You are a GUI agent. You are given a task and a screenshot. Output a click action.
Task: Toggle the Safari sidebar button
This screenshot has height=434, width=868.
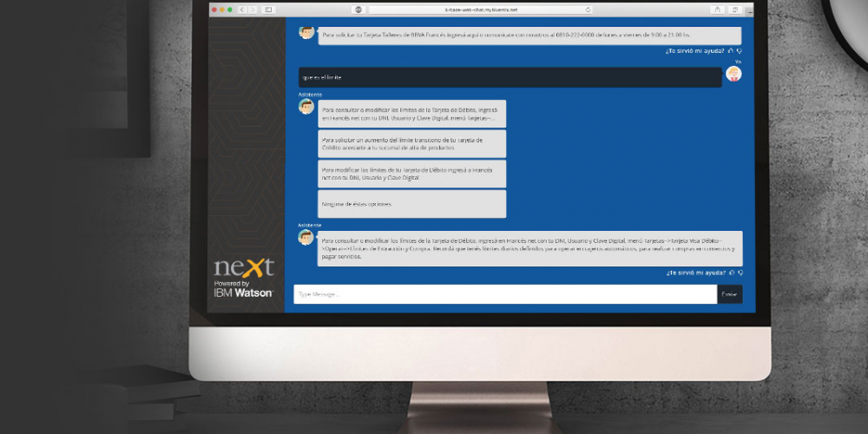(x=268, y=10)
